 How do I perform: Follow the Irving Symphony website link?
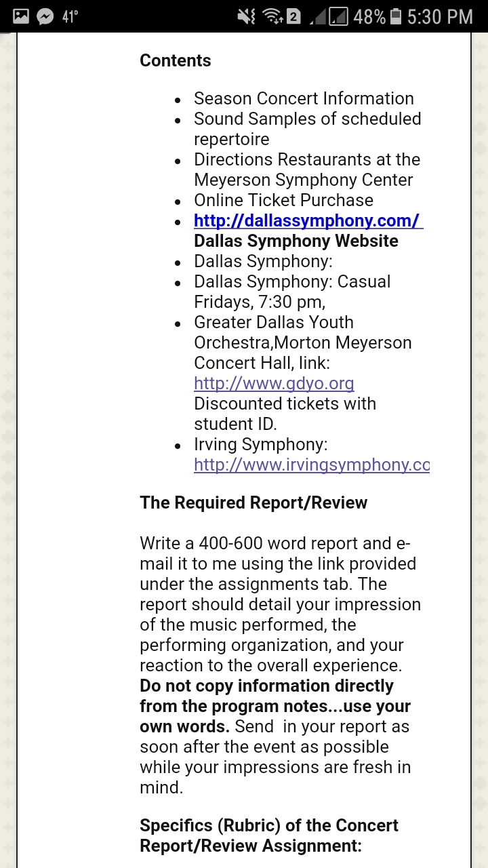coord(312,465)
